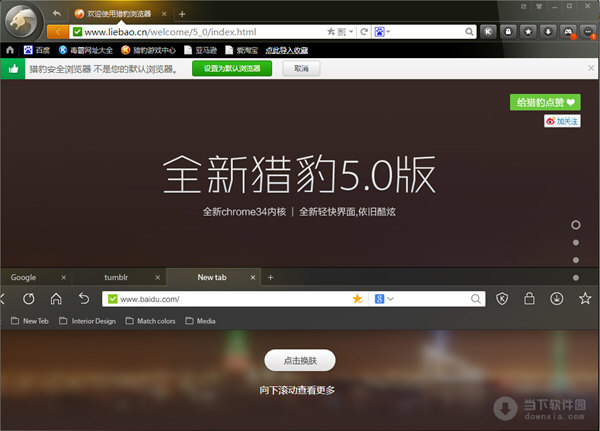Click the download circle icon in preview
The height and width of the screenshot is (431, 600).
[x=557, y=299]
